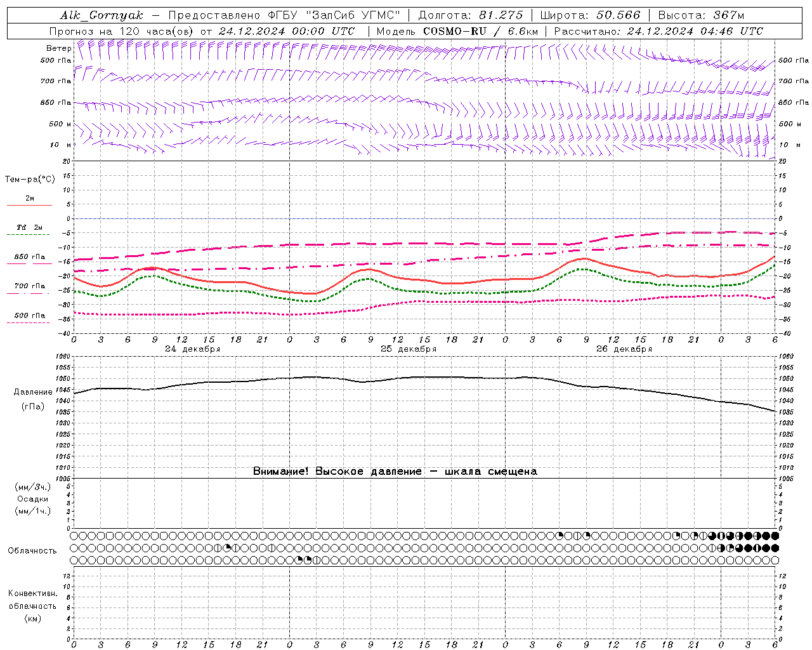Click the '(мм/3ч.)' precipitation unit label
Image resolution: width=812 pixels, height=650 pixels.
33,487
